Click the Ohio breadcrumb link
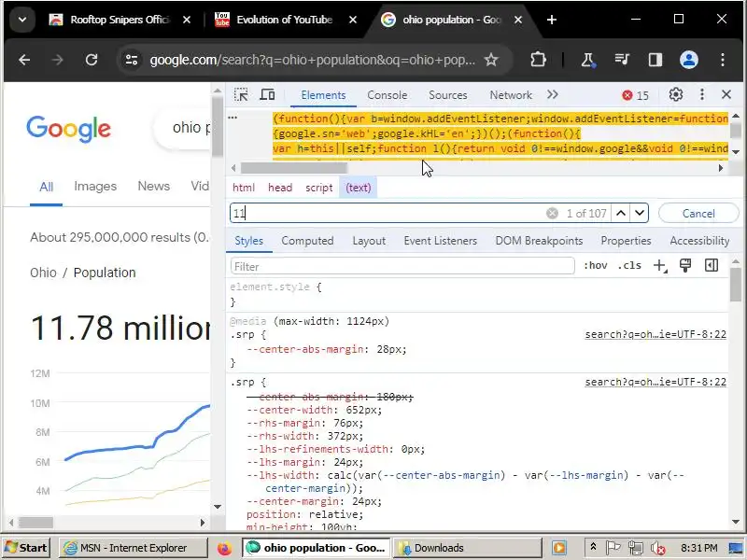 tap(43, 273)
